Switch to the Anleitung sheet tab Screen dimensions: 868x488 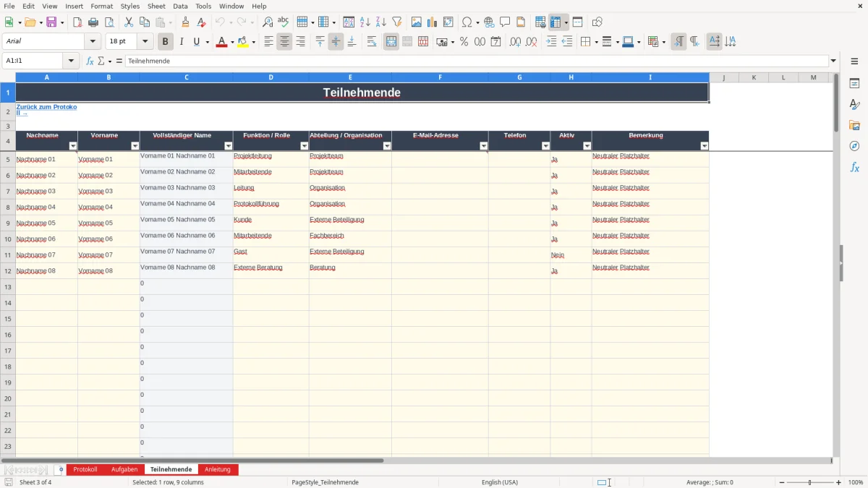point(218,469)
